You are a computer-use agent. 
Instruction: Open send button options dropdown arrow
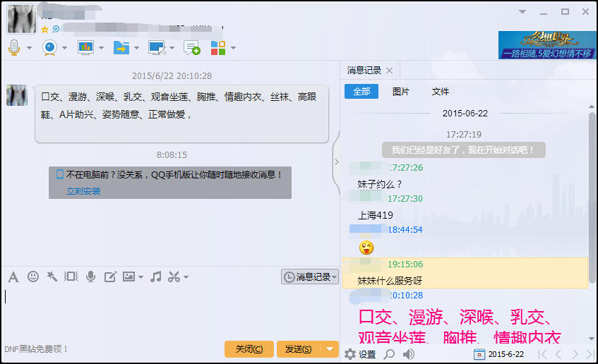[330, 348]
